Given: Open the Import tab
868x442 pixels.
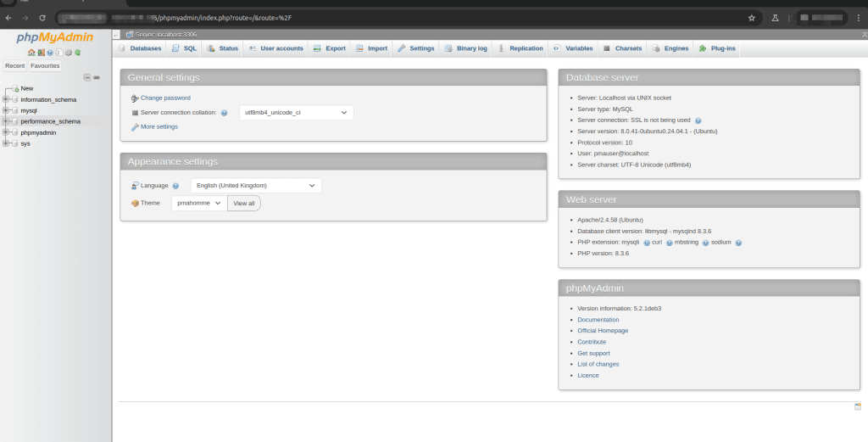Looking at the screenshot, I should pyautogui.click(x=371, y=48).
